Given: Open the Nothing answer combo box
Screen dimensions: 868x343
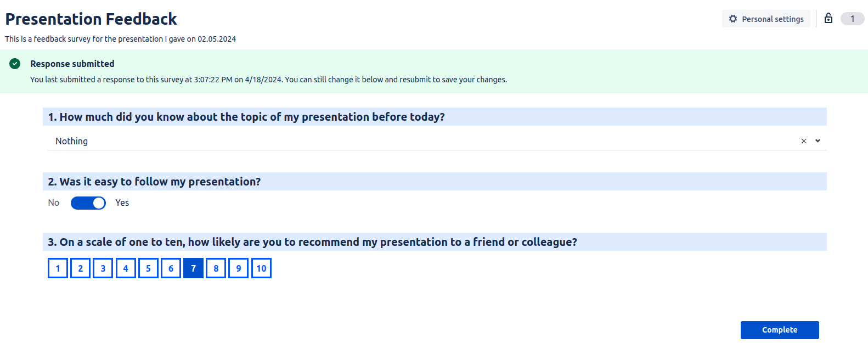Looking at the screenshot, I should pos(384,141).
